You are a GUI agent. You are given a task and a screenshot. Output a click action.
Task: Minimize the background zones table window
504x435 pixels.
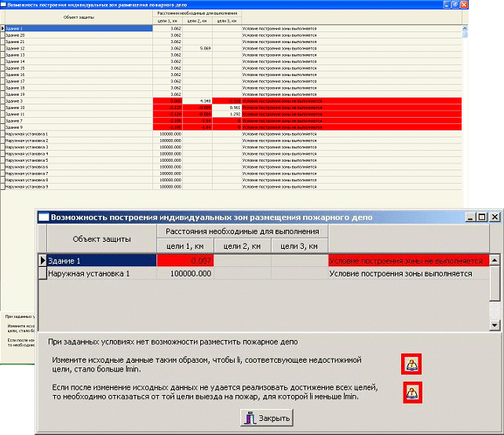(x=445, y=5)
